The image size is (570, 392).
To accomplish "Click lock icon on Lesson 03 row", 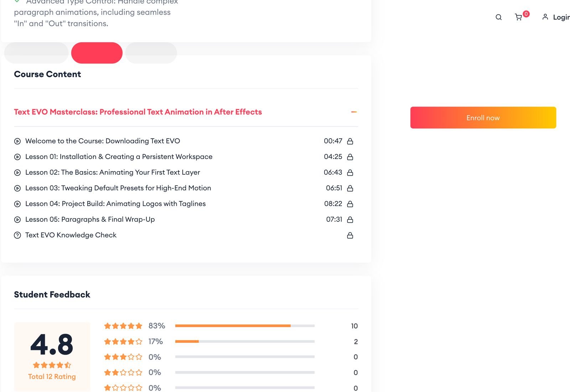I will tap(350, 188).
